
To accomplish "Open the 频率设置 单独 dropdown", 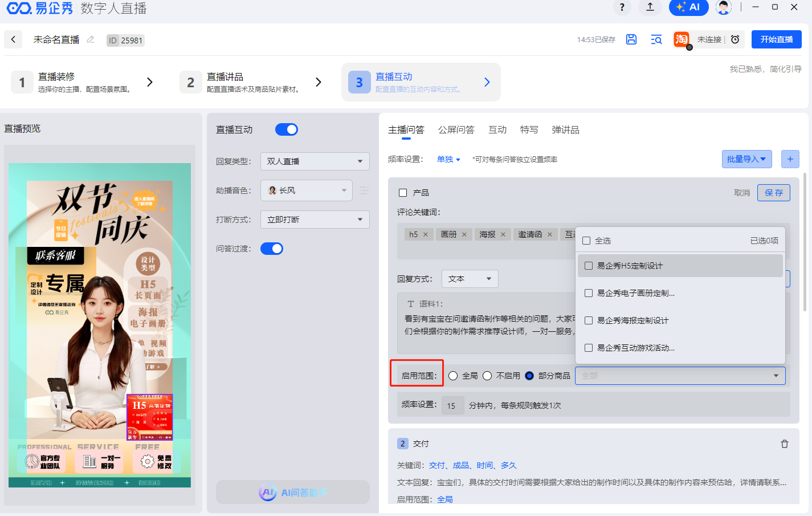I will tap(448, 160).
